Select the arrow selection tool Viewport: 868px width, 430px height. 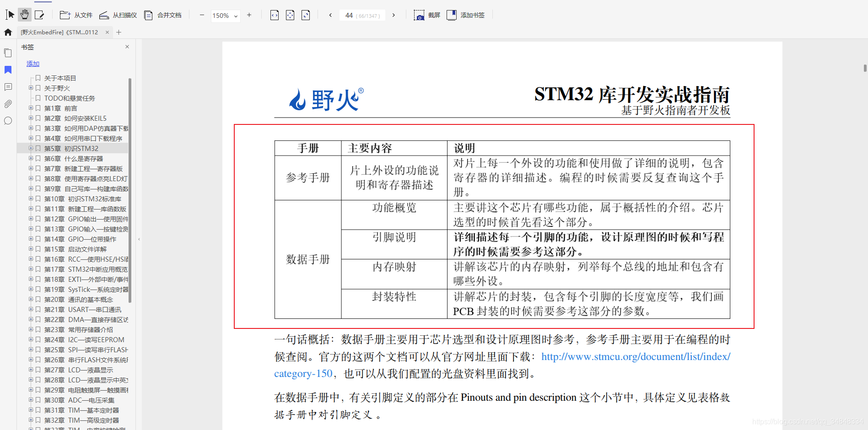10,15
